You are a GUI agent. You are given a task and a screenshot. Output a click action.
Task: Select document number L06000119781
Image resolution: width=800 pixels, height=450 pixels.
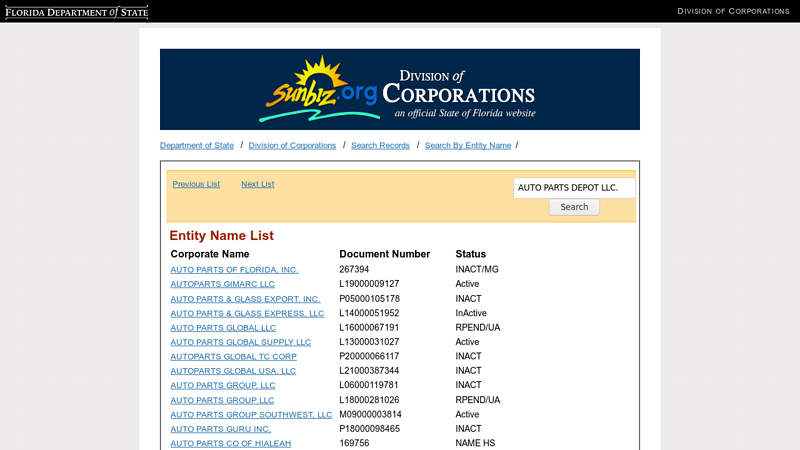(x=369, y=385)
